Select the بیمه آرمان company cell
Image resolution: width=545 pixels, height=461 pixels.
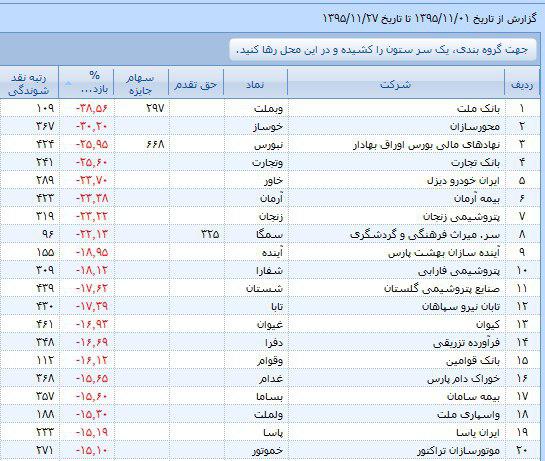click(x=397, y=198)
